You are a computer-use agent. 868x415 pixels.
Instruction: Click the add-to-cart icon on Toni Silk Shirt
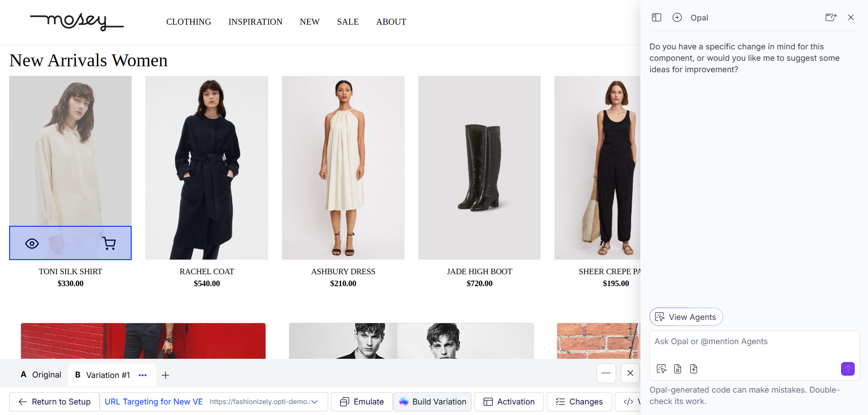pyautogui.click(x=109, y=243)
